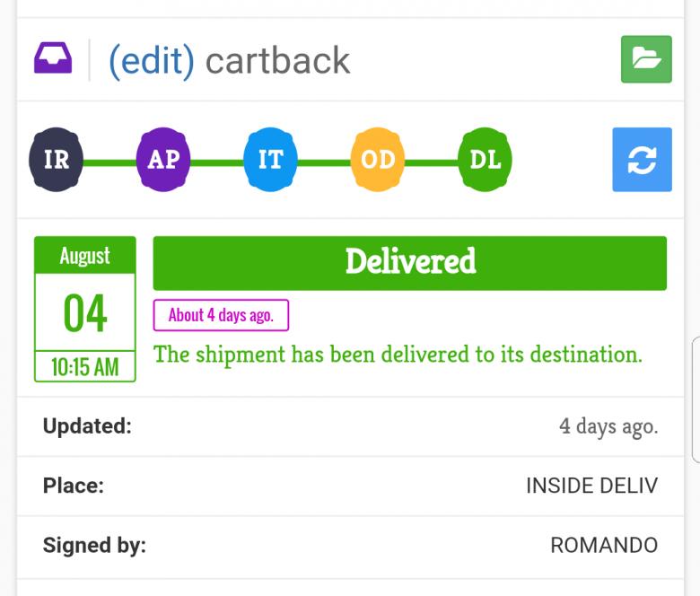
Task: Click the green Delivered status banner
Action: coord(409,262)
